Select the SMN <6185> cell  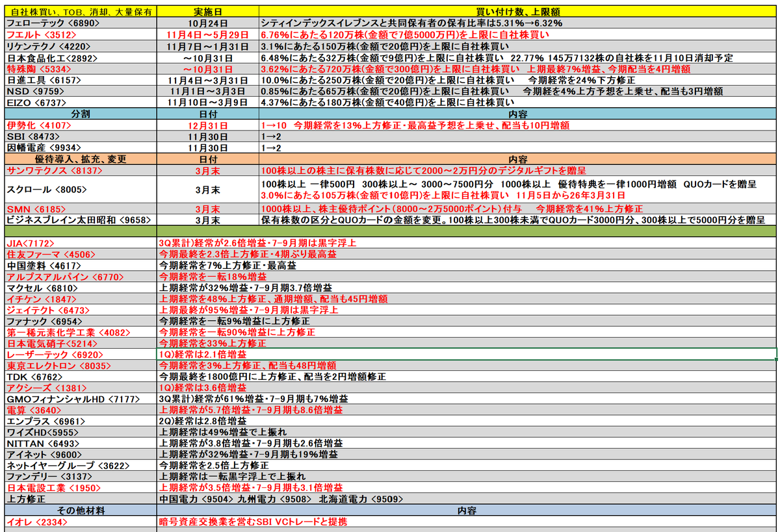click(81, 209)
